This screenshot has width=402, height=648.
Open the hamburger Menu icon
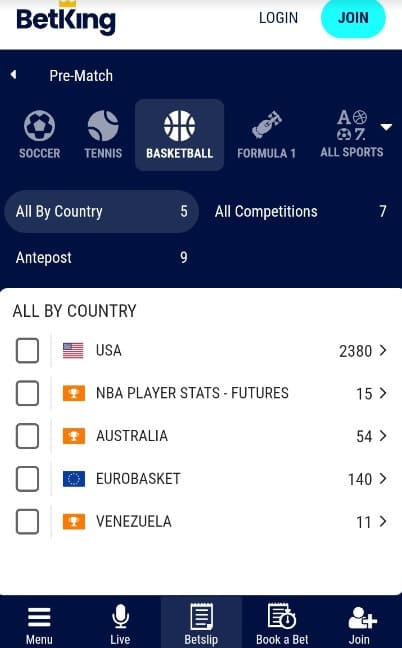pos(39,617)
